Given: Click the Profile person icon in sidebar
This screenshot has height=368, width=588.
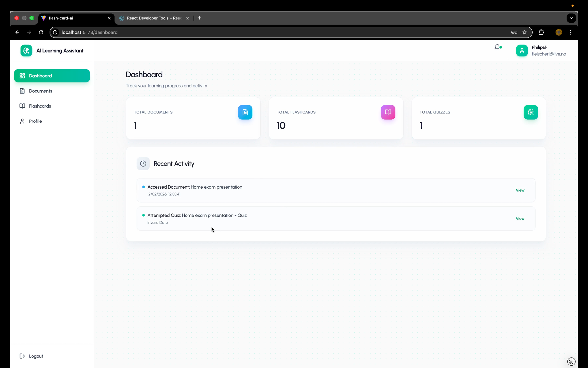Looking at the screenshot, I should pyautogui.click(x=22, y=121).
